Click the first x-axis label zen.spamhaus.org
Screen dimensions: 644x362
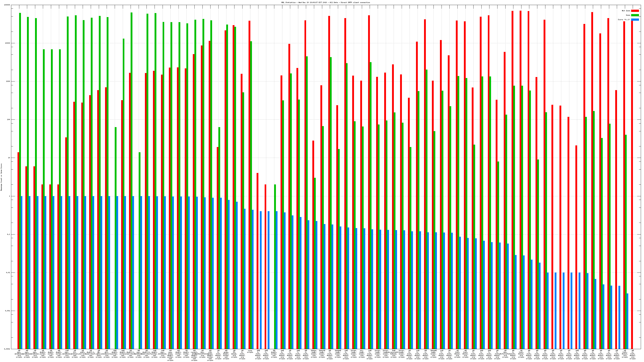[x=19, y=354]
